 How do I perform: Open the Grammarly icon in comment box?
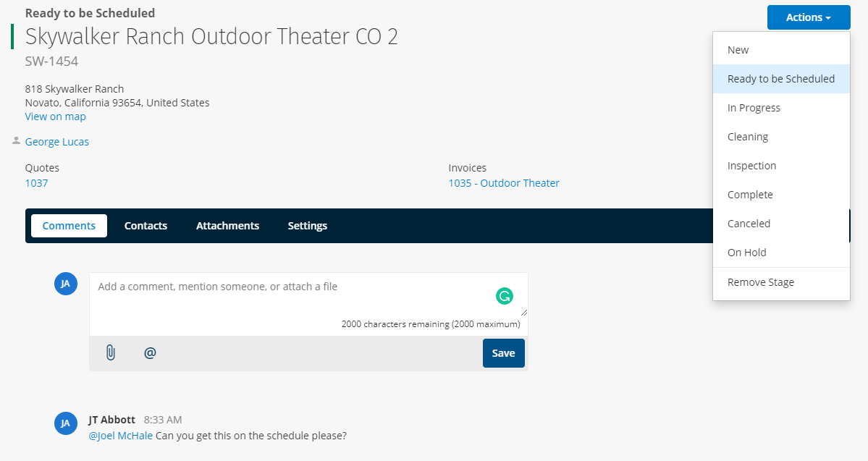pos(505,296)
